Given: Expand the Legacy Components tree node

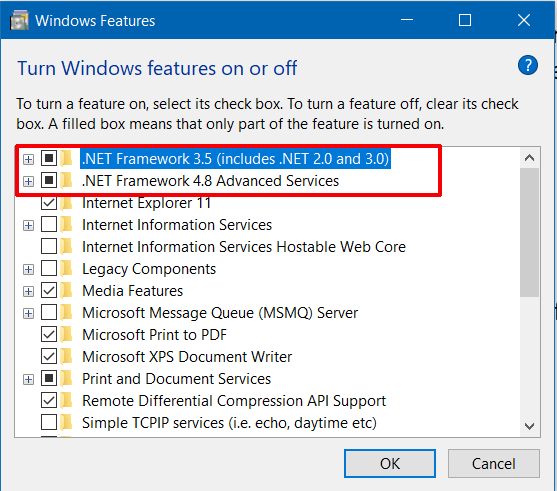Looking at the screenshot, I should point(28,270).
